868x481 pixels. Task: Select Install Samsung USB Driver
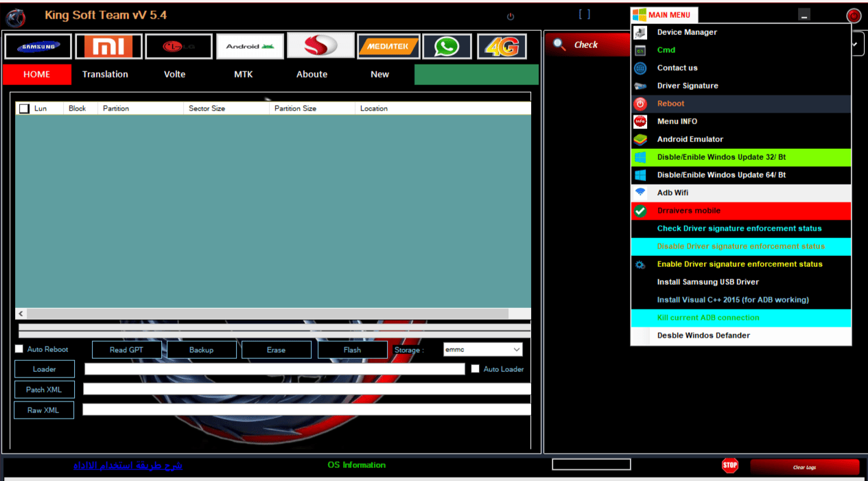coord(741,282)
